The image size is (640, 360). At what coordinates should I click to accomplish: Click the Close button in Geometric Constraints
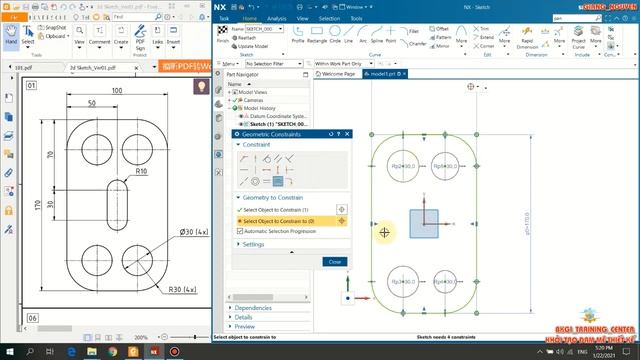point(335,262)
